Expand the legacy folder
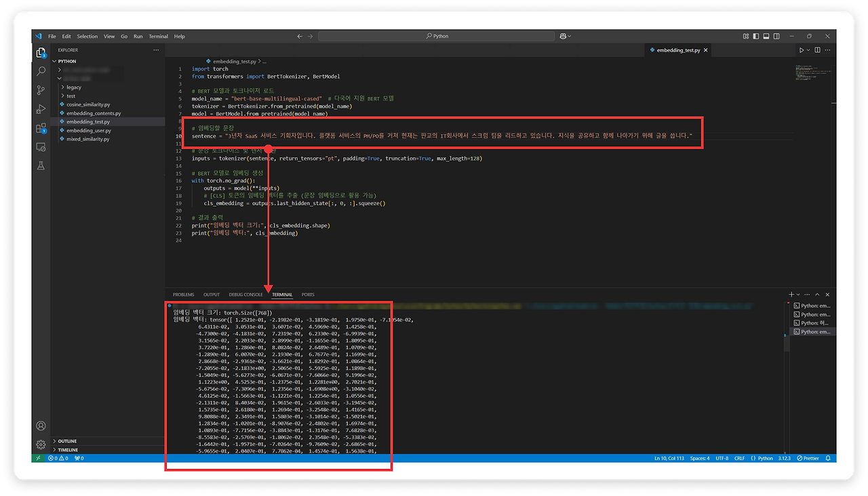The width and height of the screenshot is (868, 496). point(107,87)
